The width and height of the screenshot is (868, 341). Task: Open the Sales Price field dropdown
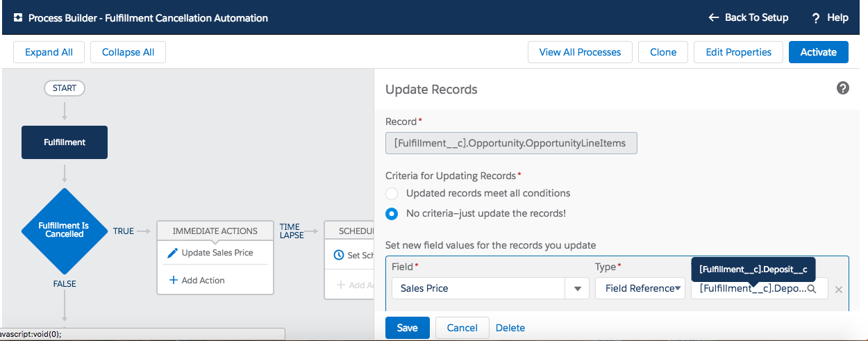[x=577, y=288]
